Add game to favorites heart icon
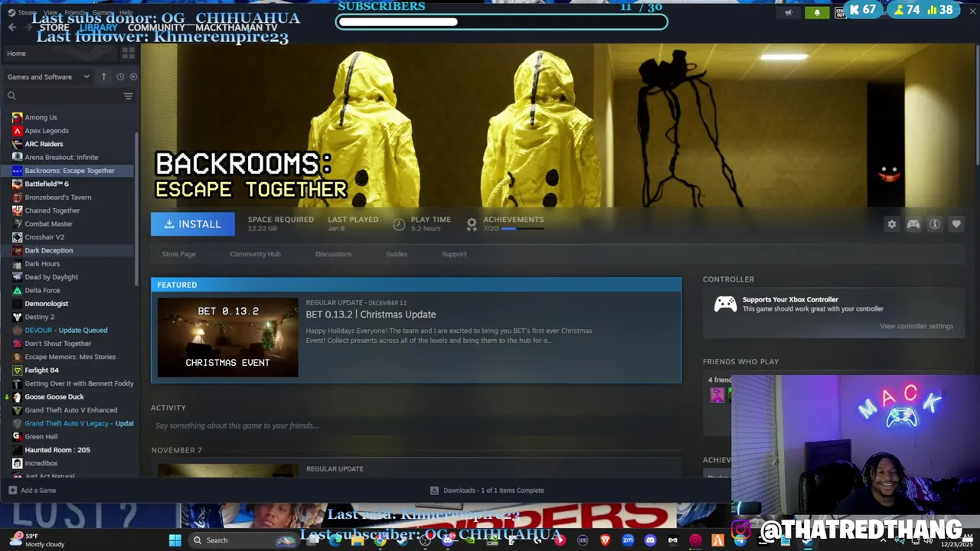 coord(956,224)
